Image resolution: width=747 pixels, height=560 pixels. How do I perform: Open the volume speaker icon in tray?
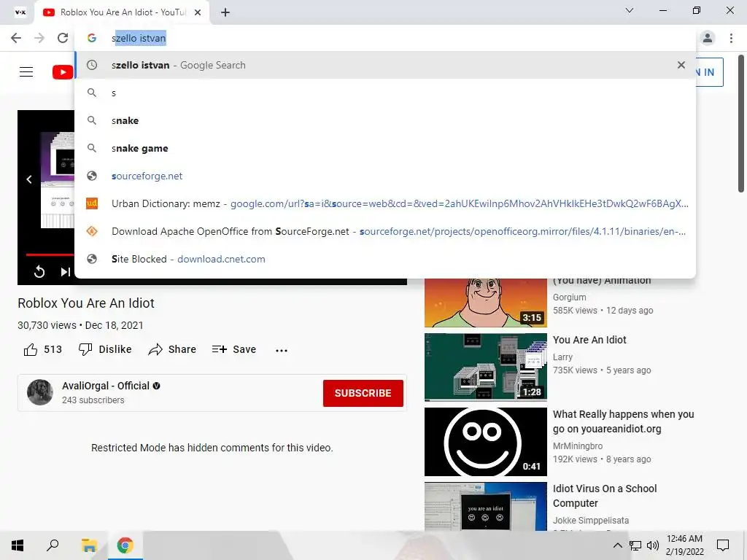653,545
